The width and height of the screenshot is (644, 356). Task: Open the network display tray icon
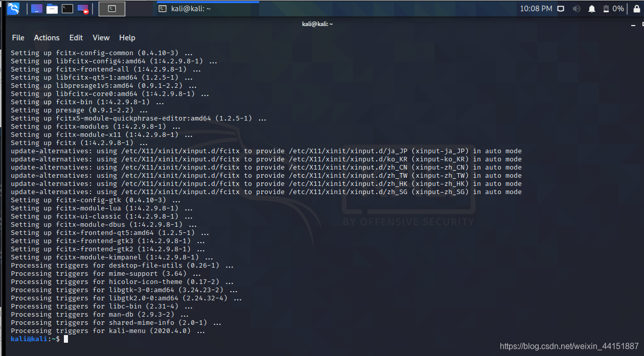pyautogui.click(x=561, y=9)
